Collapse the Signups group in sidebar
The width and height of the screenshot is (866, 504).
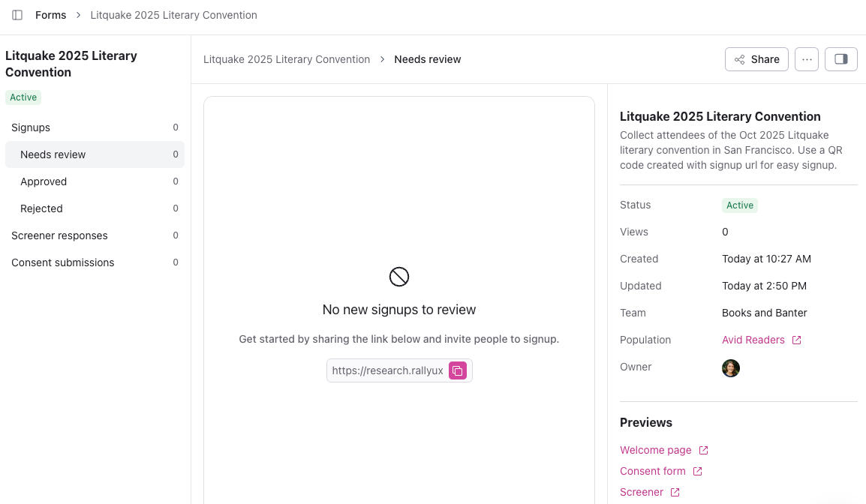31,127
